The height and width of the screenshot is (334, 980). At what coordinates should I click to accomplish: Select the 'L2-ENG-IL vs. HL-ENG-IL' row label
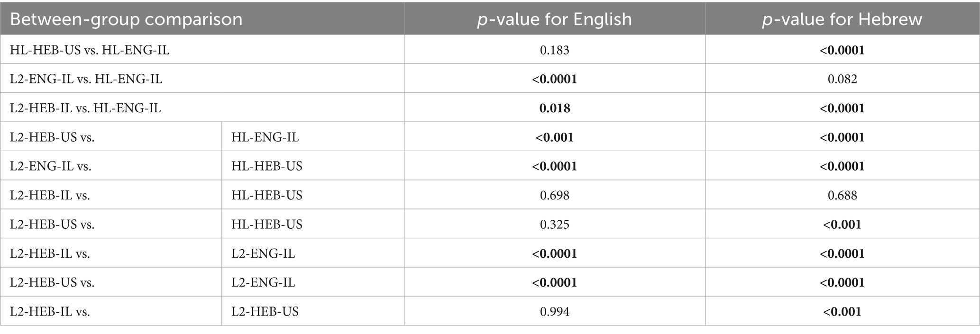(86, 79)
